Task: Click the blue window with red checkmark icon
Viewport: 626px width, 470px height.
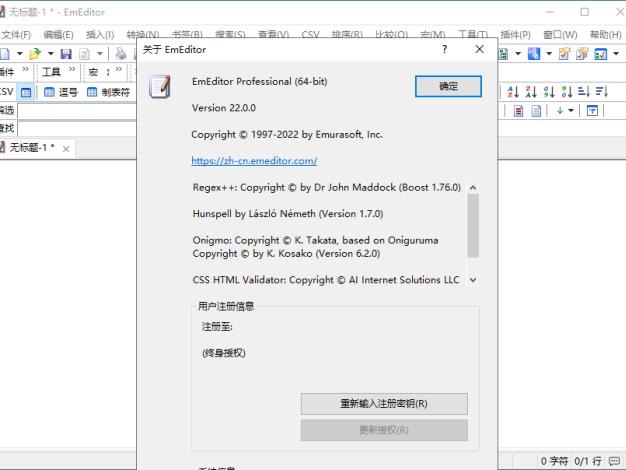Action: click(600, 54)
